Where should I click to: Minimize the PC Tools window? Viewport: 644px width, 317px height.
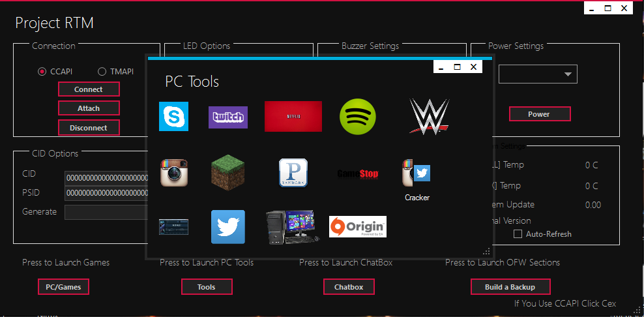(441, 67)
